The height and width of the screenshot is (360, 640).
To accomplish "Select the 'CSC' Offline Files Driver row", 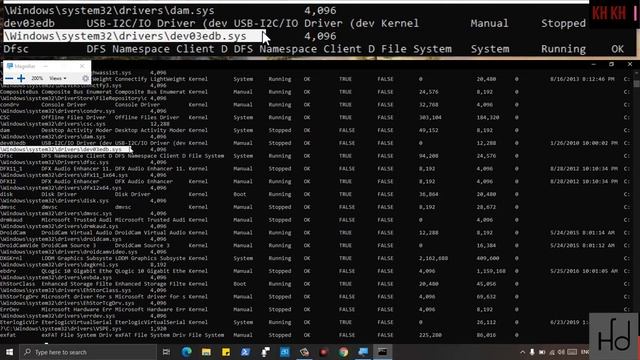I will click(x=314, y=118).
